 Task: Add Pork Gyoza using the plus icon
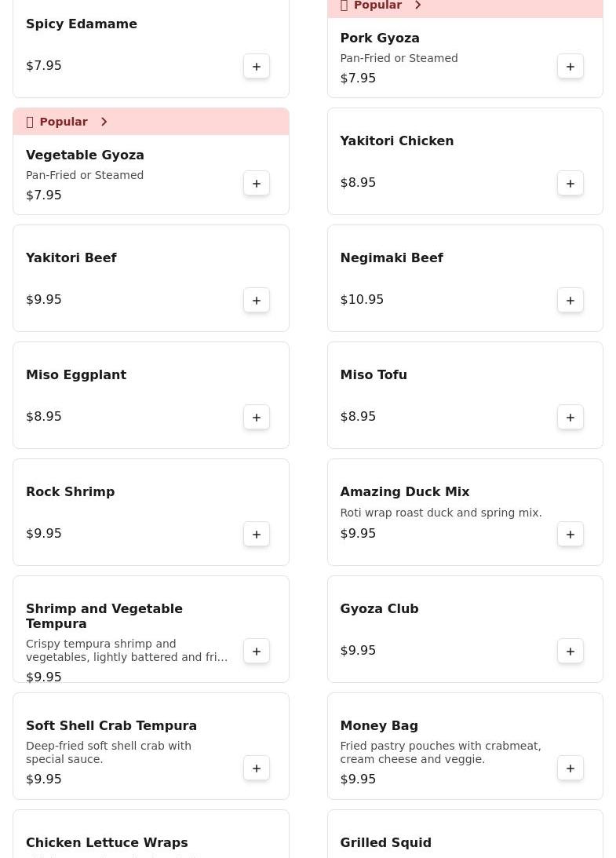tap(570, 66)
